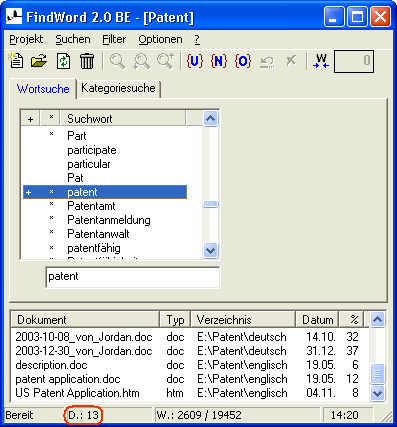Click document list scroll down arrow
Viewport: 397px width, 427px height.
pos(377,393)
